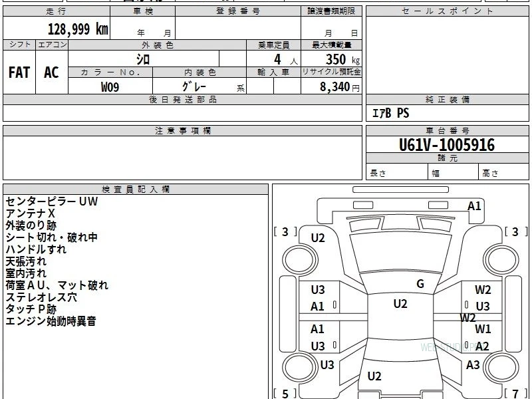Viewport: 532px width, 399px height.
Task: Select chassis number U61V-1005916
Action: point(447,145)
